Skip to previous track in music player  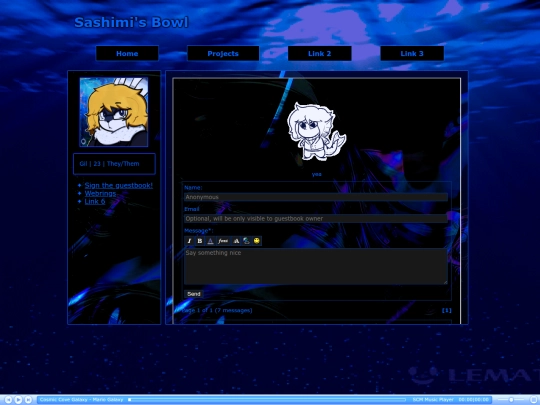point(8,400)
